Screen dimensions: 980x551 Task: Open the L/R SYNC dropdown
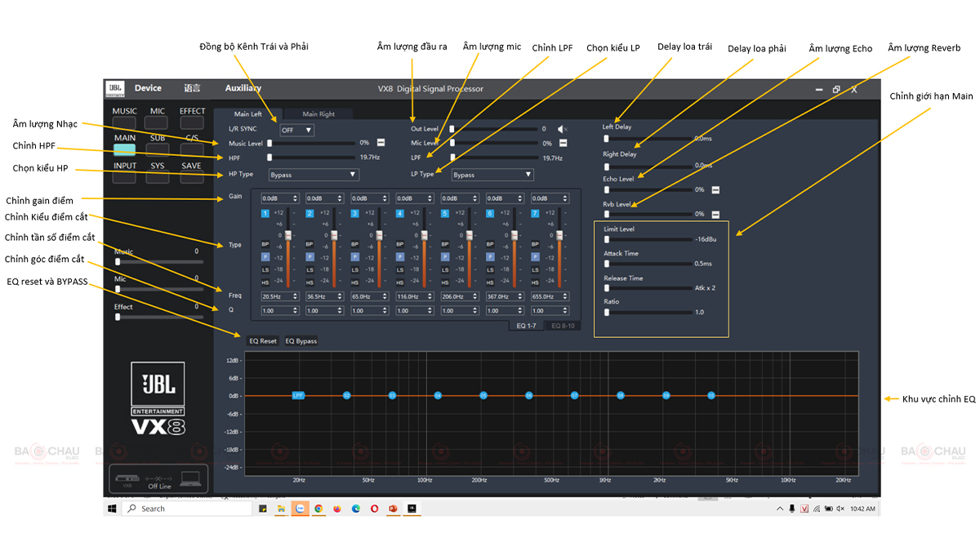pyautogui.click(x=297, y=130)
